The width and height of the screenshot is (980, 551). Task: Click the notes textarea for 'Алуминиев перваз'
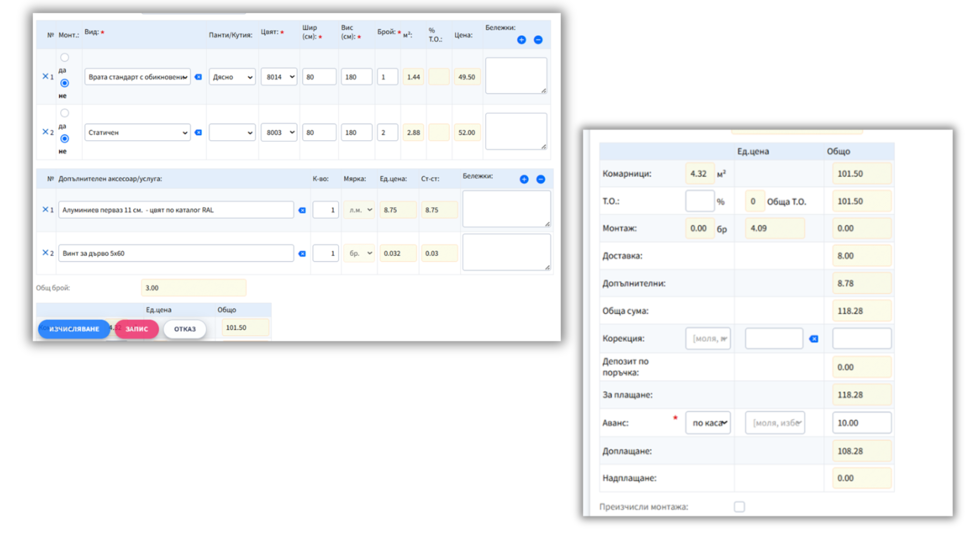tap(506, 209)
